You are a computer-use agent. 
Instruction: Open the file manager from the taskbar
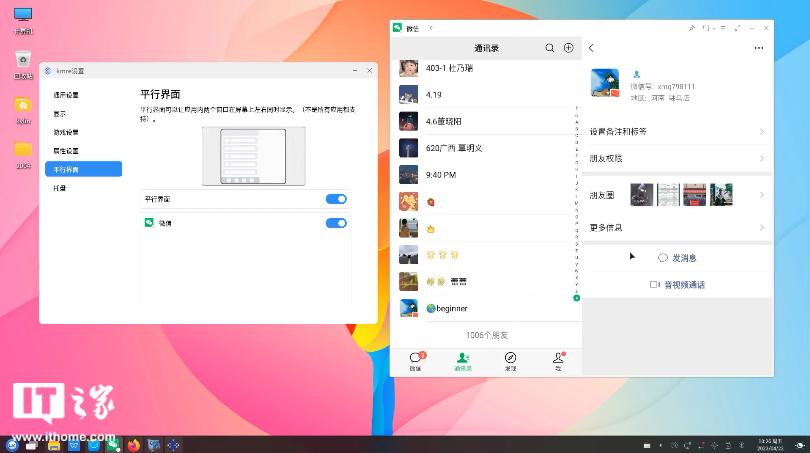pos(54,445)
